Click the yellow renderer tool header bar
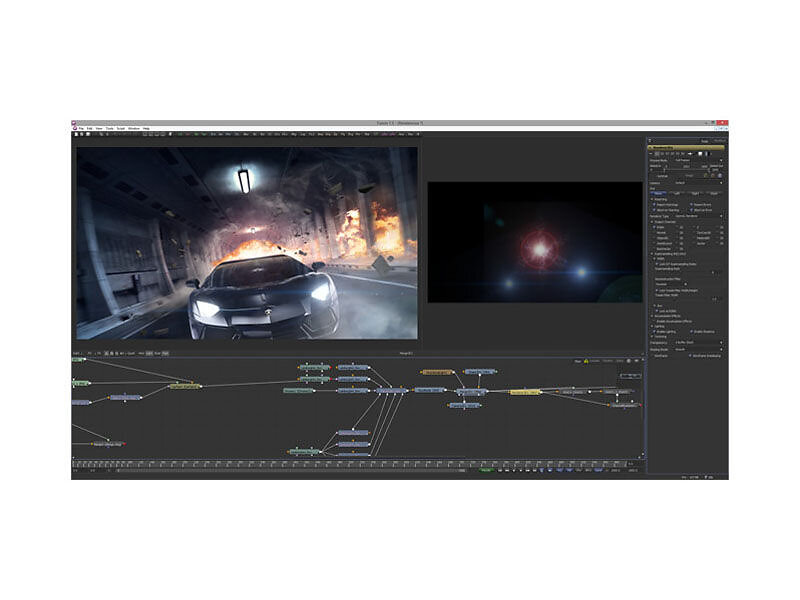This screenshot has height=600, width=800. pos(686,147)
